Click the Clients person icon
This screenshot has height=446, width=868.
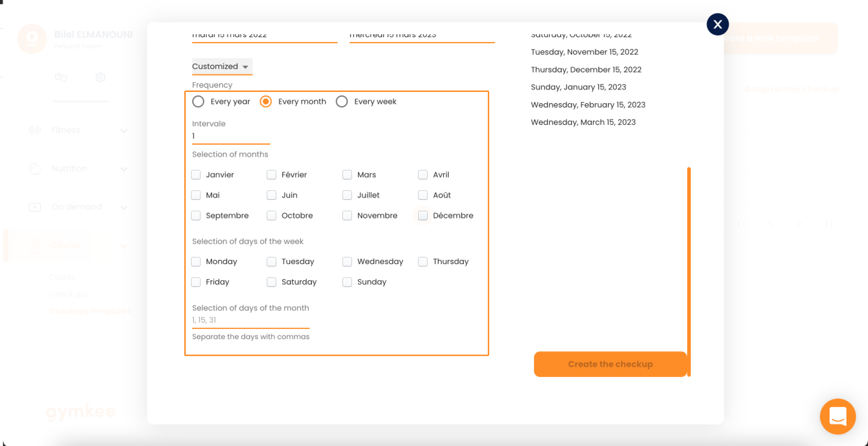click(x=35, y=245)
